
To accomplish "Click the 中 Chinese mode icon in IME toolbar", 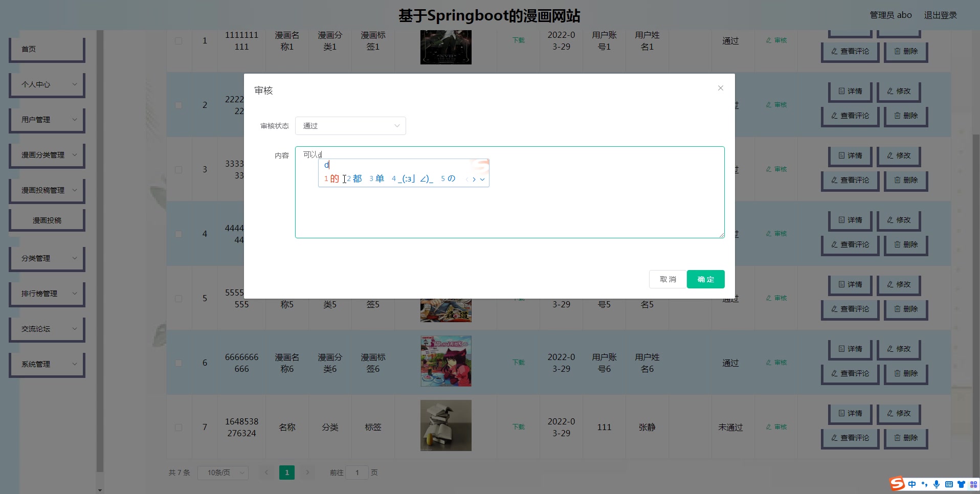I will 912,484.
